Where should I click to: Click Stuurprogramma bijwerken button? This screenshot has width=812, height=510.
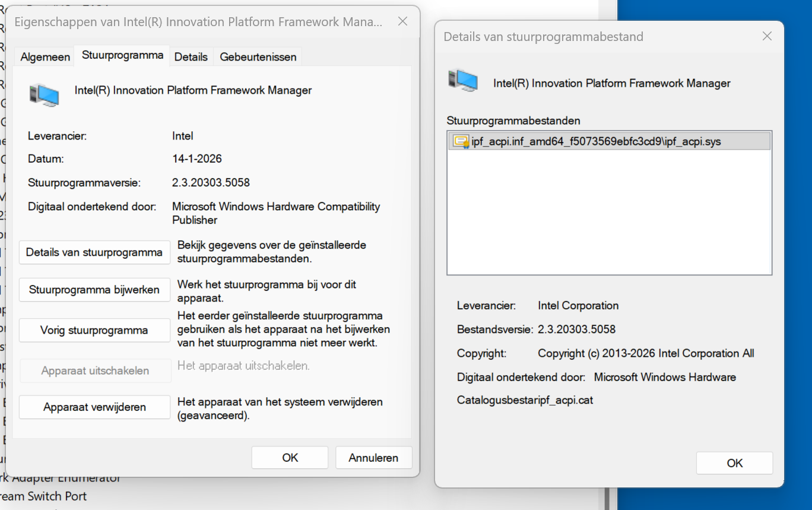[x=94, y=290]
